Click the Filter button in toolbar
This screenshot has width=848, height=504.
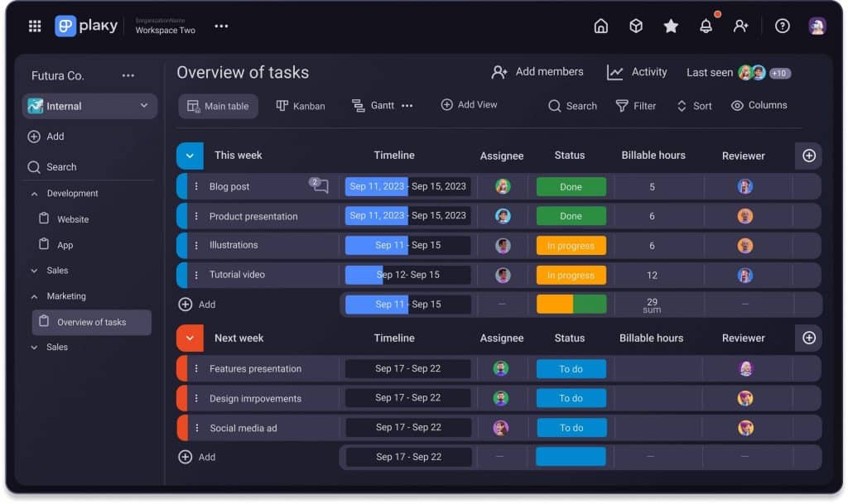(636, 106)
